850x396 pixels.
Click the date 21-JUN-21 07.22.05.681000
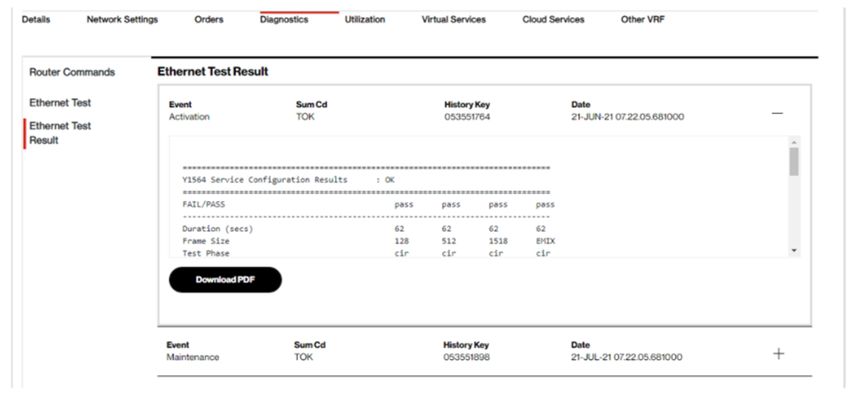coord(627,116)
